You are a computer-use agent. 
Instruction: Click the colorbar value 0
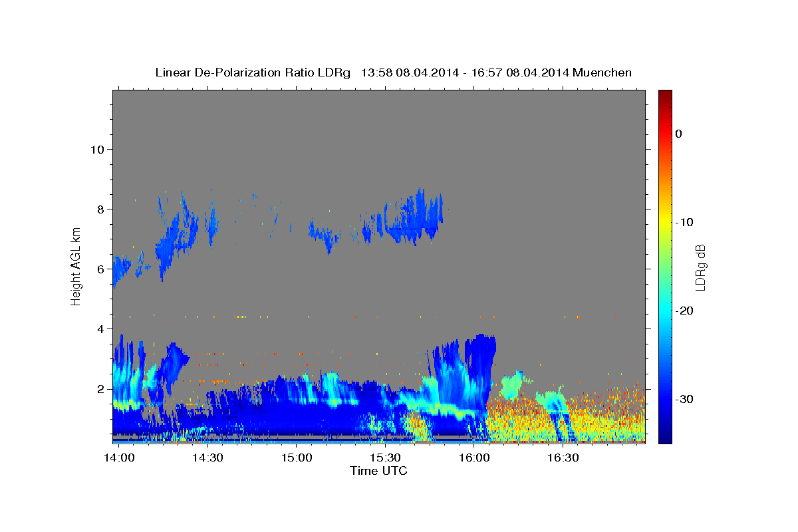(x=679, y=134)
